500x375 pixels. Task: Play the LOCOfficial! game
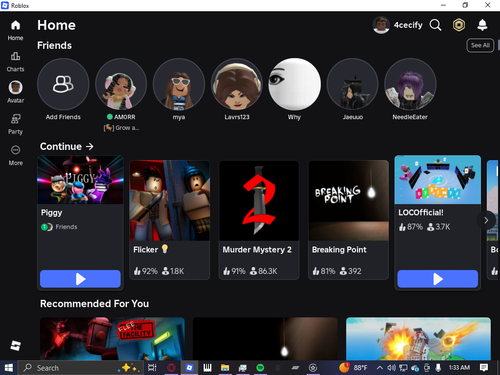click(438, 279)
